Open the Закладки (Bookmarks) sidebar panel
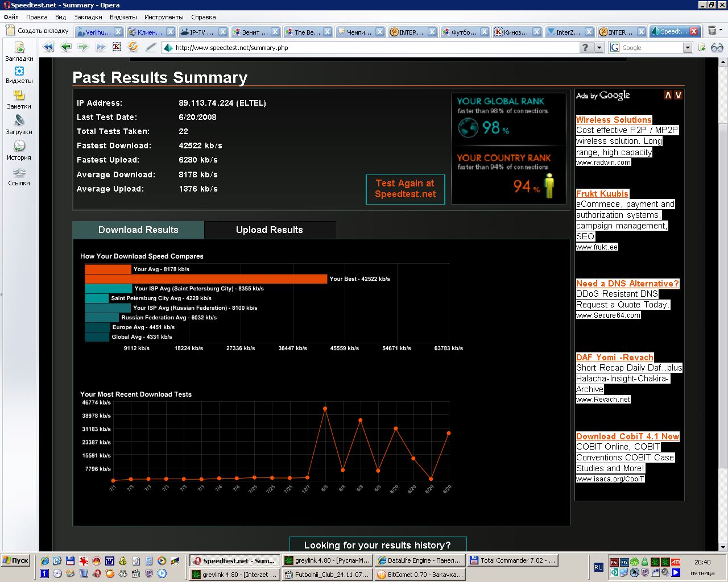The image size is (728, 582). (x=19, y=51)
